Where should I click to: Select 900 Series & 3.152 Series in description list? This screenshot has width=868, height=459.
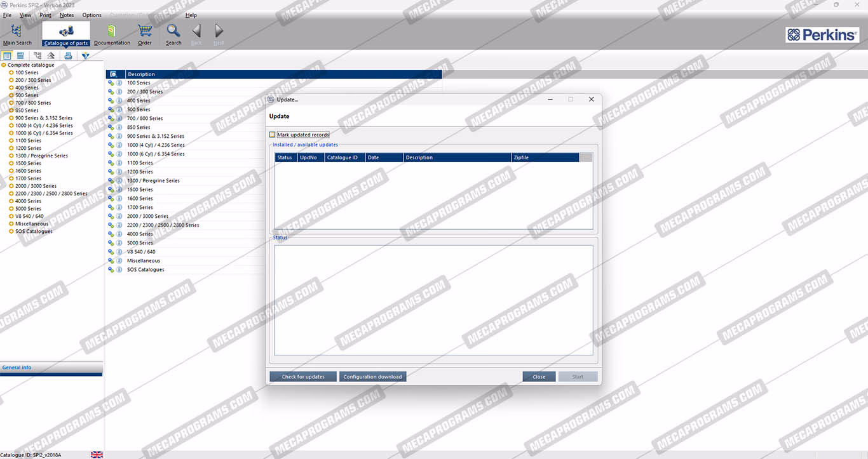pos(156,136)
